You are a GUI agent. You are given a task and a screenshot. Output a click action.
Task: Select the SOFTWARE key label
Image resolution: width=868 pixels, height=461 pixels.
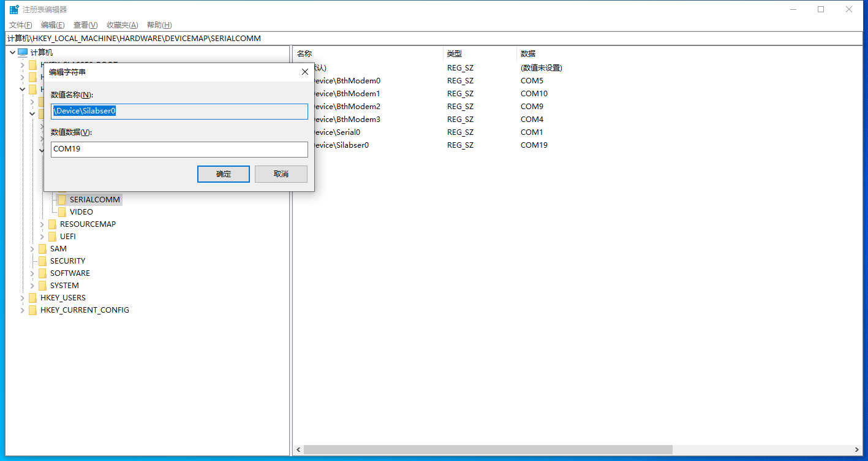(x=70, y=273)
